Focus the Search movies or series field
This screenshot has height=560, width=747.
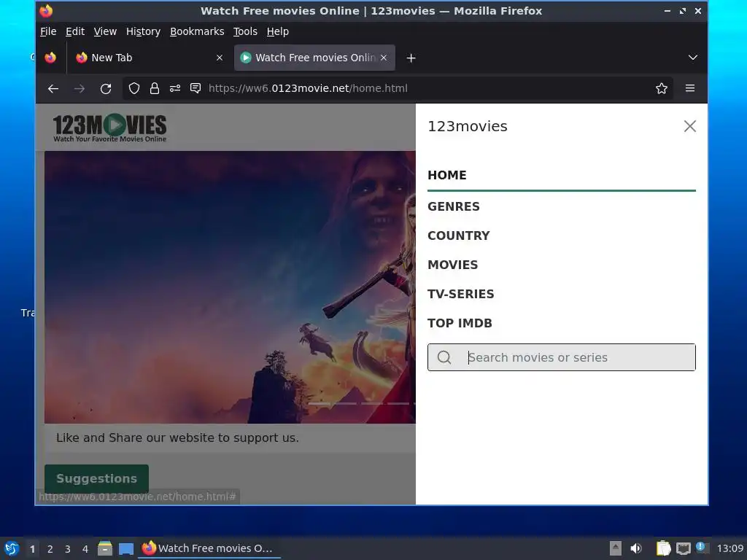[561, 357]
